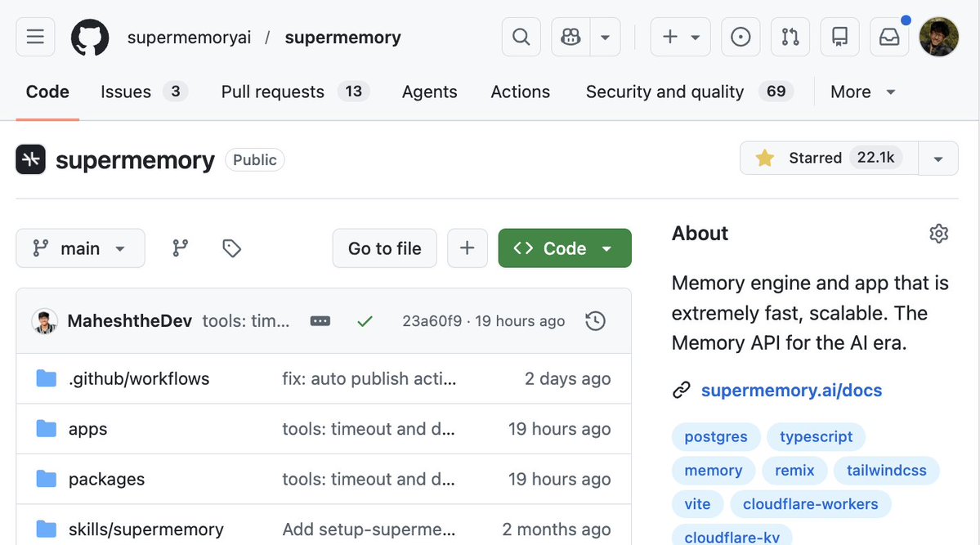980x545 pixels.
Task: Expand the commit message ellipsis button
Action: point(320,321)
